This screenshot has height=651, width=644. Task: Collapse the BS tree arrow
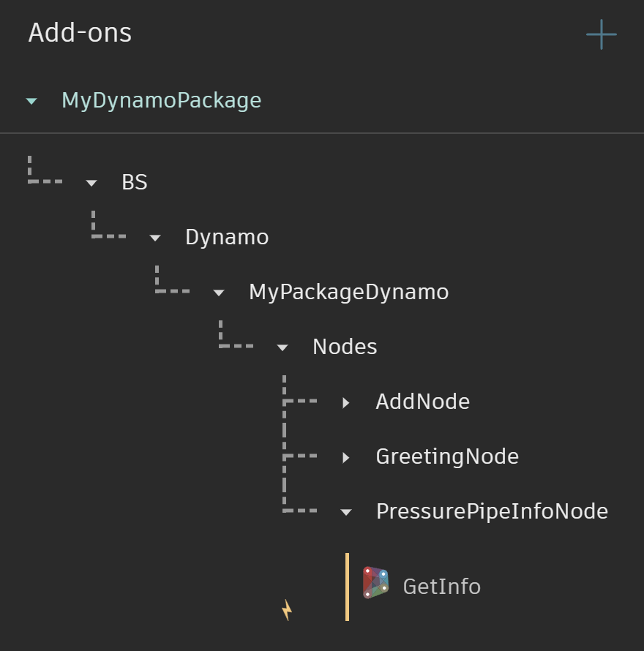click(91, 183)
